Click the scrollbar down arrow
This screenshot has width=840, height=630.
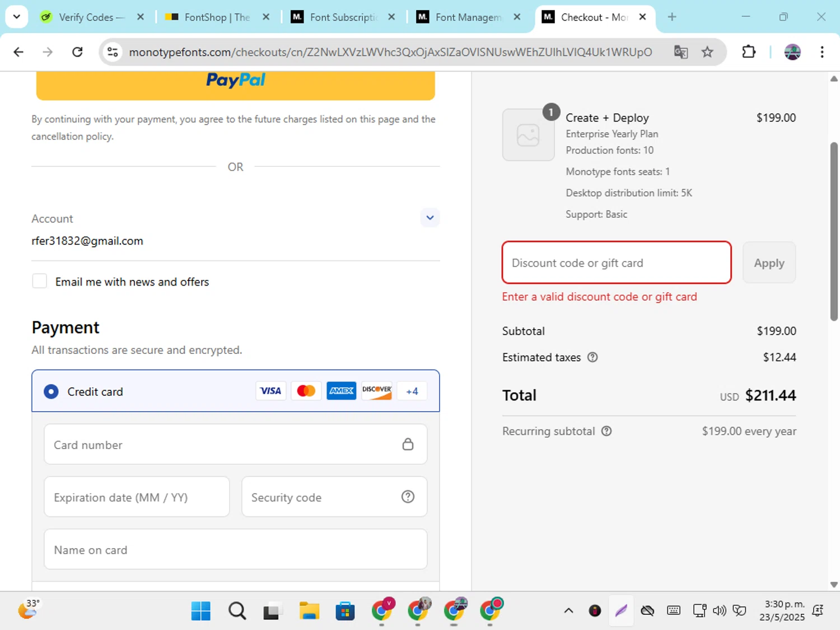[834, 585]
